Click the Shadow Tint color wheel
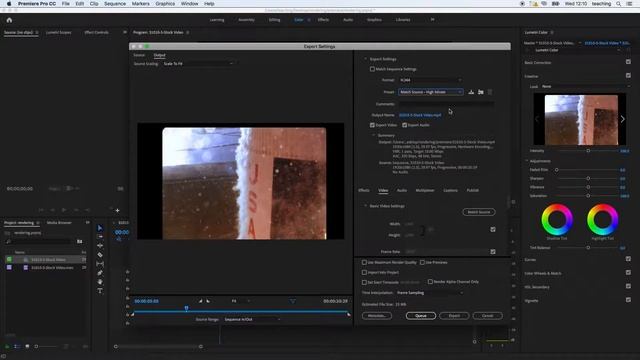640x360 pixels. pos(557,220)
